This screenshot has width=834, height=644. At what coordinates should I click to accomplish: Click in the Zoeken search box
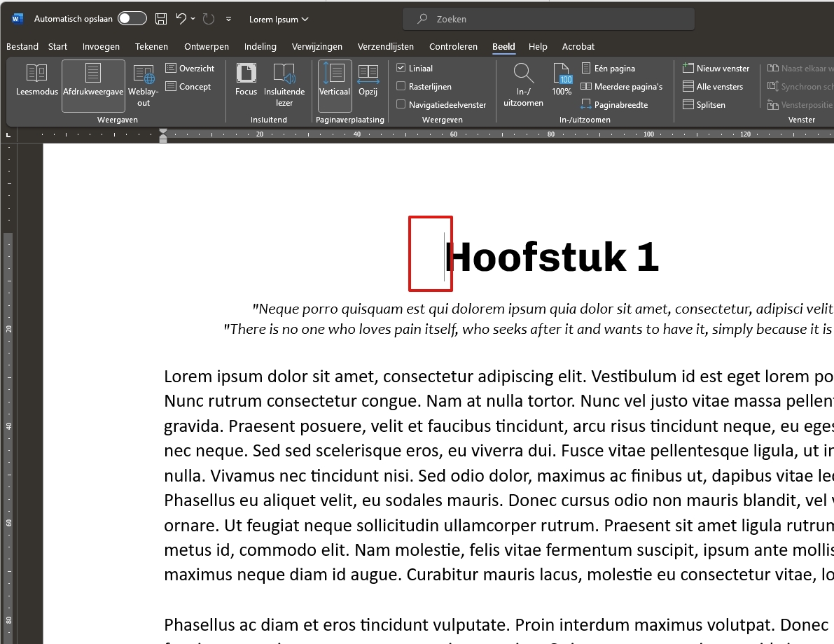549,20
